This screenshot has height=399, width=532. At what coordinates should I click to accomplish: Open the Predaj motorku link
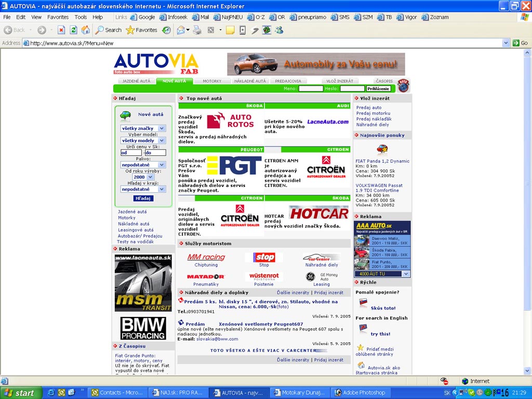coord(373,113)
